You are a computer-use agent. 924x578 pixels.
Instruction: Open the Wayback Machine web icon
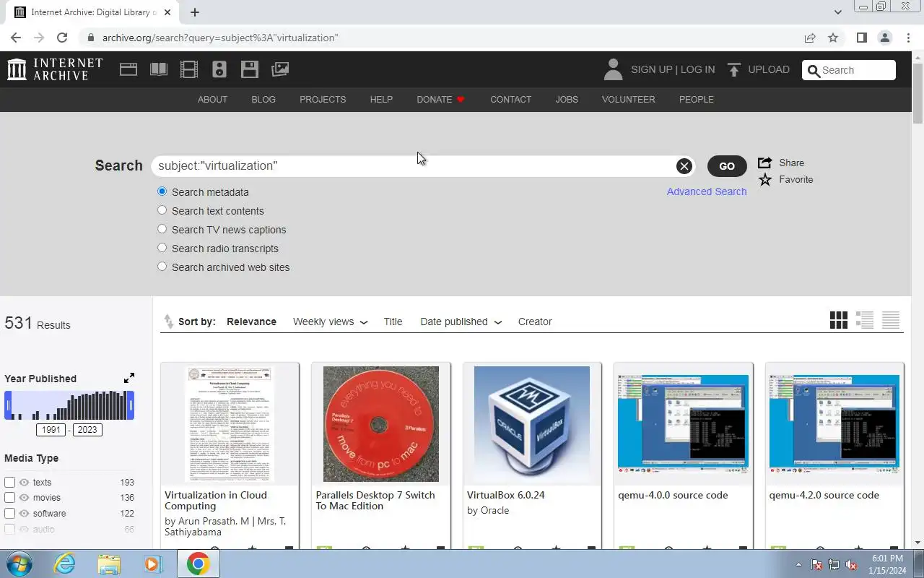point(128,69)
